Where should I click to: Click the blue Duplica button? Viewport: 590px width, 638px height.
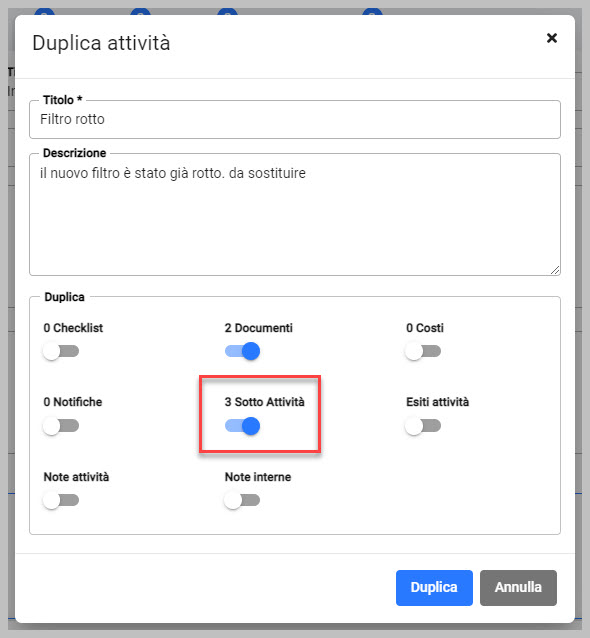click(434, 588)
